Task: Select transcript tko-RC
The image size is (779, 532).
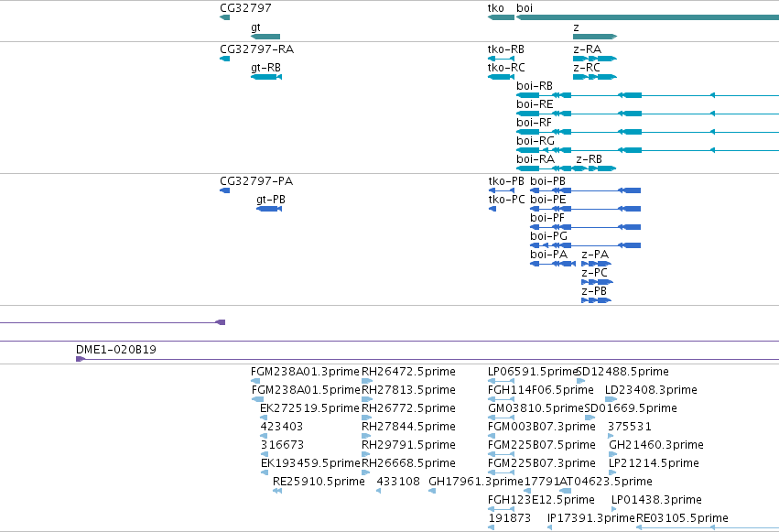Action: (501, 77)
